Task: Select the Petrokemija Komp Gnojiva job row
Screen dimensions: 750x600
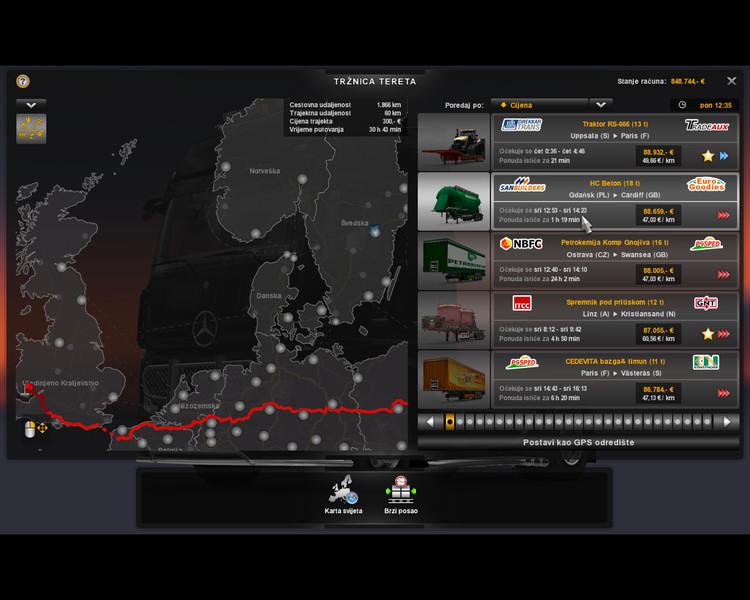Action: tap(614, 260)
